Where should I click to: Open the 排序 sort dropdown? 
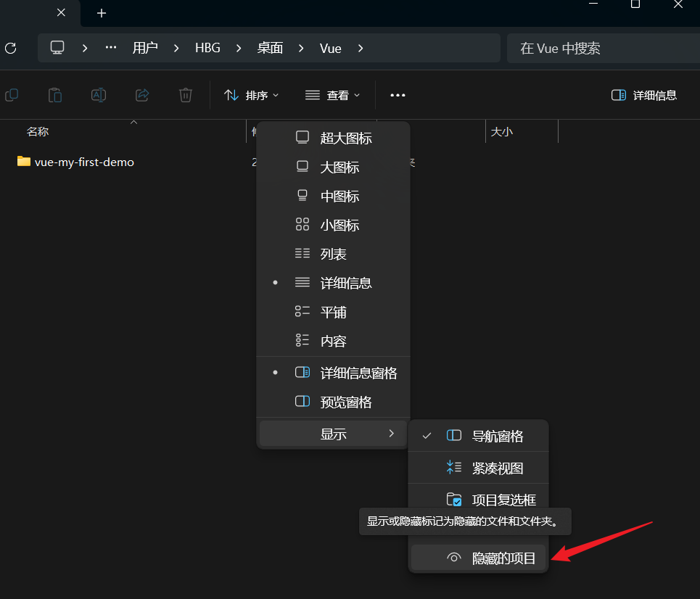coord(252,95)
